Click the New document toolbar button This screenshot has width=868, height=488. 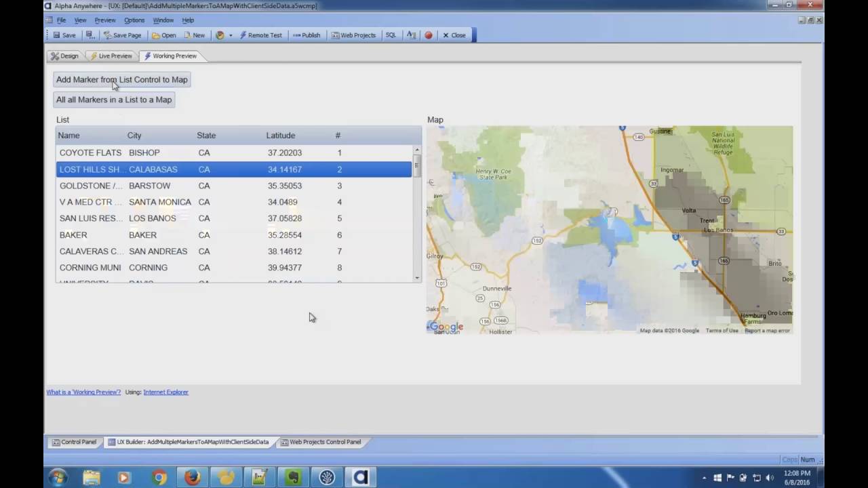193,35
